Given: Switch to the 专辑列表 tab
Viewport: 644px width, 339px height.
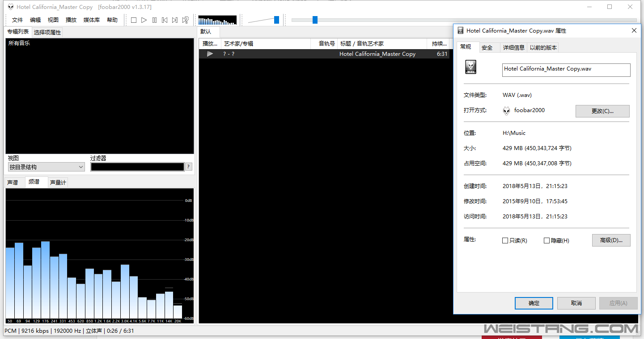Looking at the screenshot, I should tap(18, 32).
